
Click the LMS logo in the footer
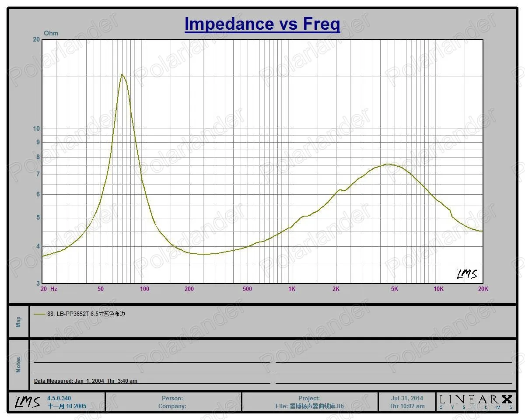pyautogui.click(x=28, y=402)
